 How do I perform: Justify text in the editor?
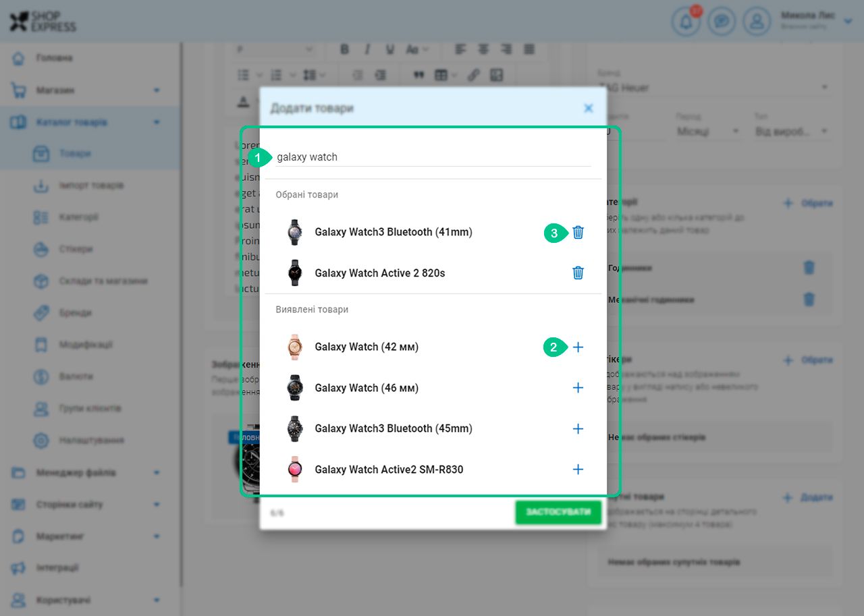click(529, 49)
